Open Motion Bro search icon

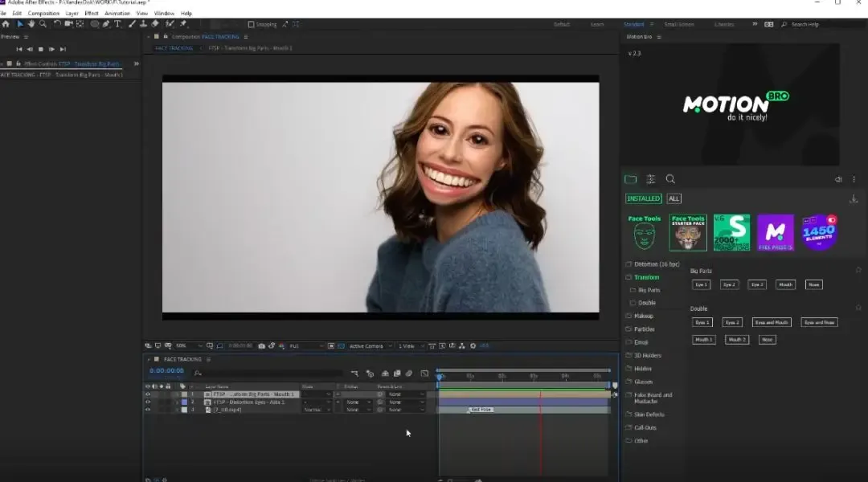tap(670, 179)
